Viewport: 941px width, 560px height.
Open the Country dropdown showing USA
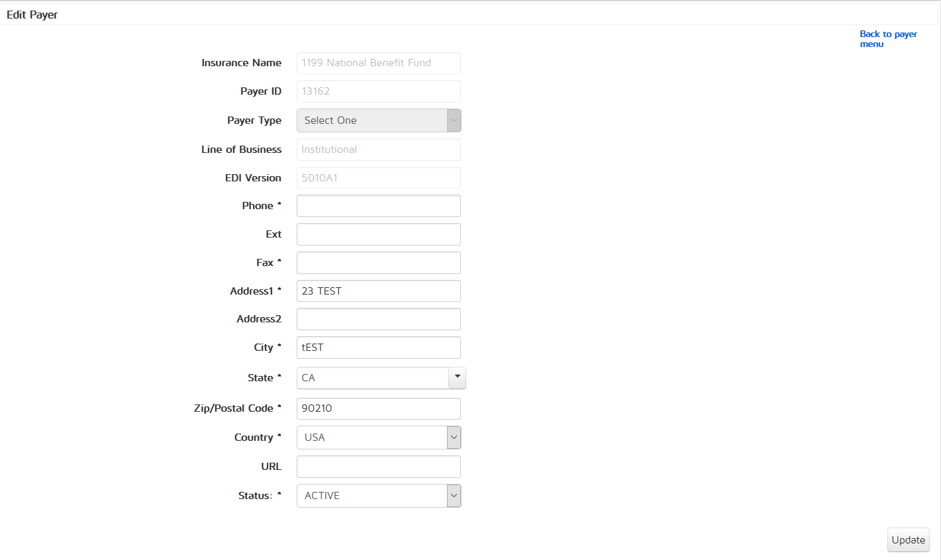tap(378, 438)
